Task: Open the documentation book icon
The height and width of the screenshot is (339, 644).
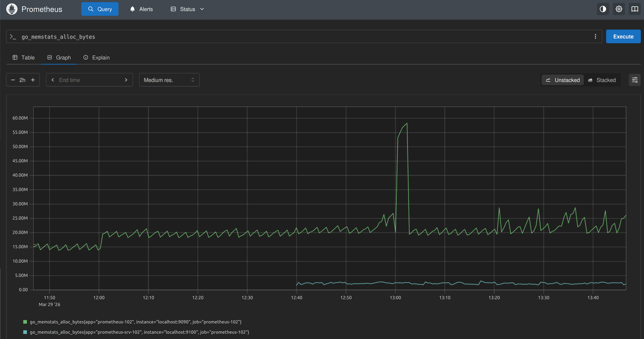Action: pos(635,9)
